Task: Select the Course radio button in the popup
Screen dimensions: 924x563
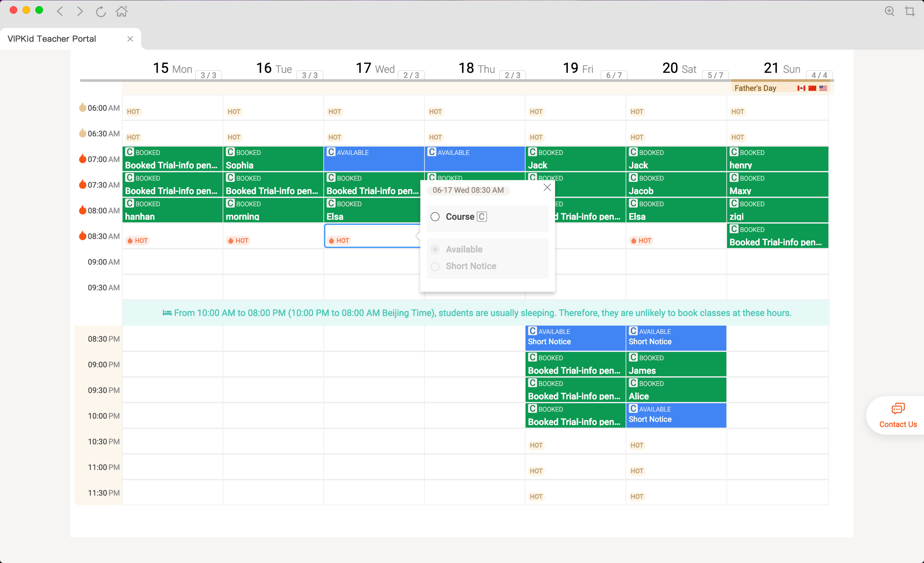Action: tap(435, 217)
